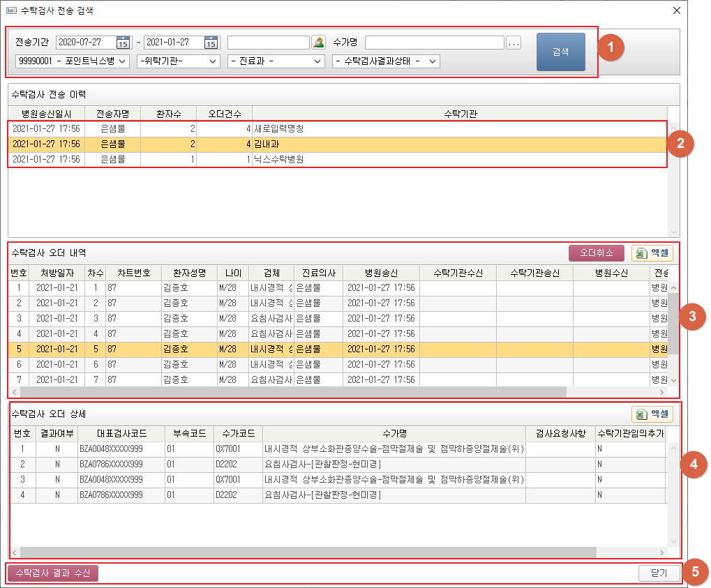Click the ellipsis button beside 수가명 field
This screenshot has height=588, width=711.
click(x=514, y=43)
